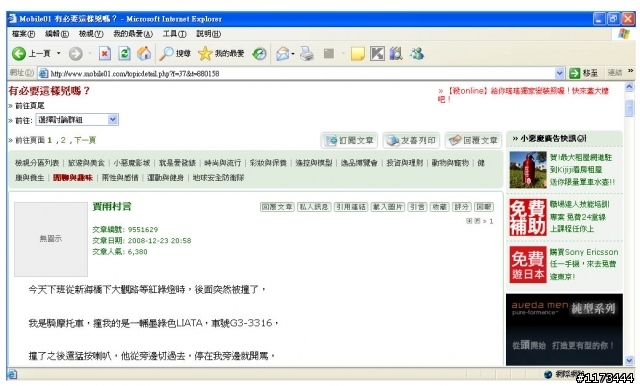Click the 收藏 bookmark button

point(440,207)
